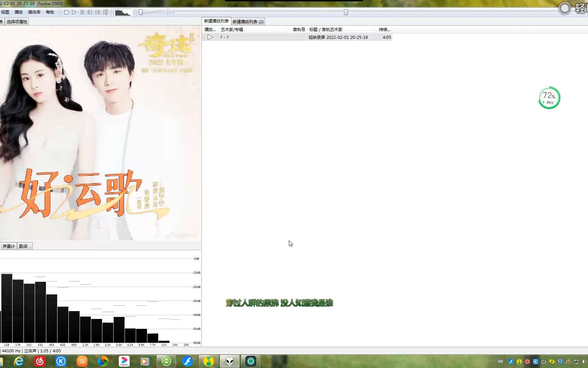
Task: Click the seek bar handle
Action: click(346, 12)
